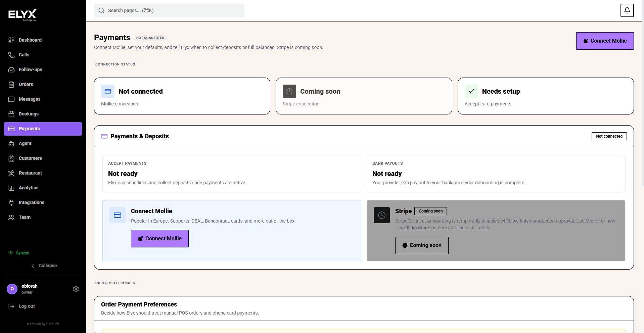Click 'a service by Preplink' footer text

click(x=43, y=324)
